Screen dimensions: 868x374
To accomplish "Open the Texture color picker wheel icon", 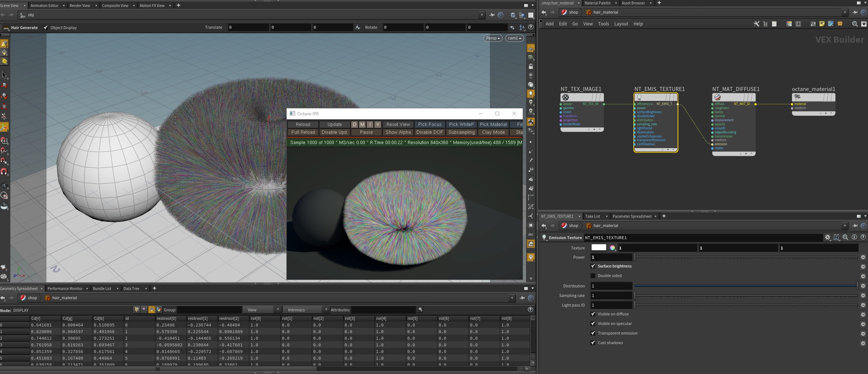I will (x=612, y=248).
